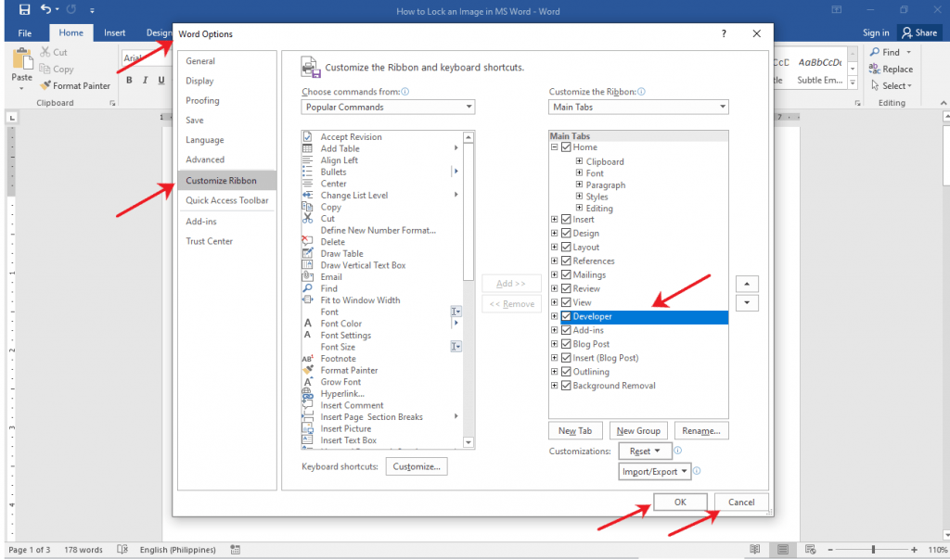
Task: Select the Email command icon
Action: [x=308, y=276]
